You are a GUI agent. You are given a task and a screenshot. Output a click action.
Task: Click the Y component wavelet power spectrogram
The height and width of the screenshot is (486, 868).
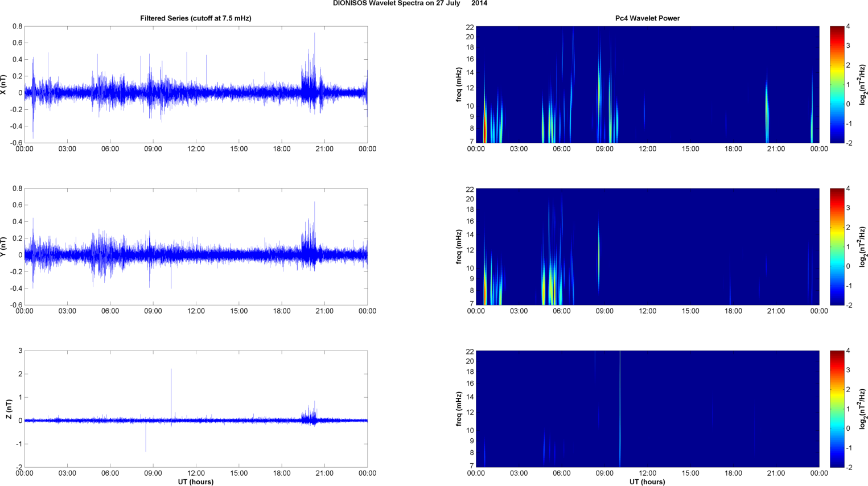pos(647,246)
